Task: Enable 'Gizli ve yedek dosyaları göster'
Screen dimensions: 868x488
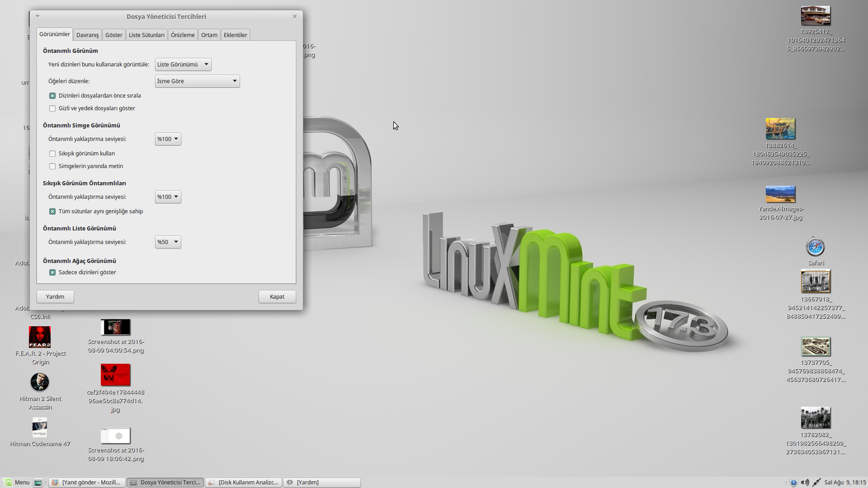Action: point(52,108)
